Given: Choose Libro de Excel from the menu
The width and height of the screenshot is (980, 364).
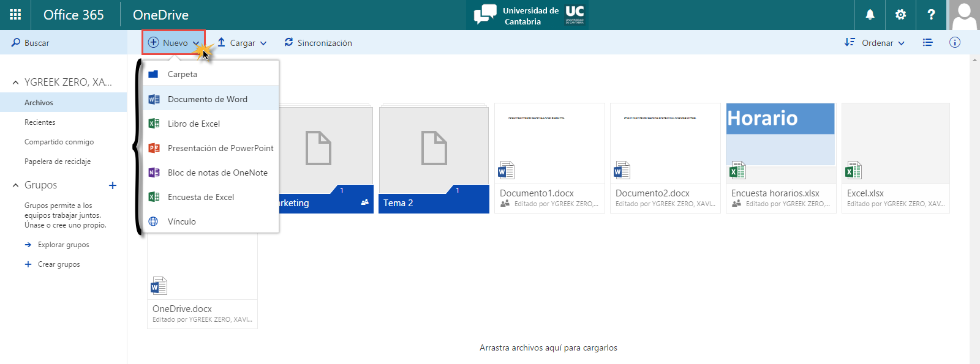Looking at the screenshot, I should (211, 124).
